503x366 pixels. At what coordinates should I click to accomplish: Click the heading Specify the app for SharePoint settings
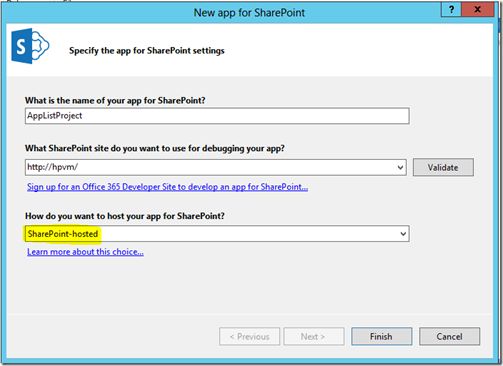[147, 51]
